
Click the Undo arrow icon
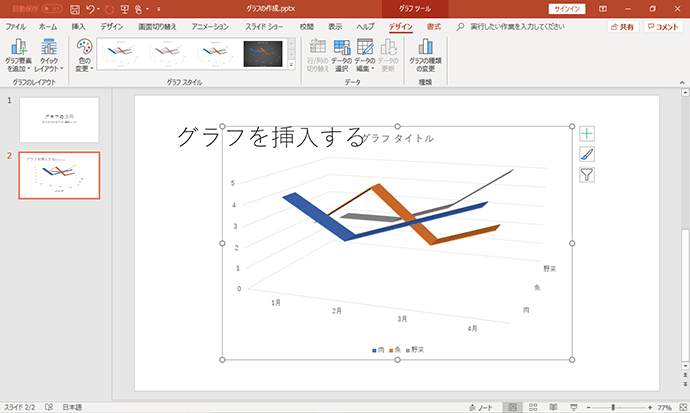[90, 9]
